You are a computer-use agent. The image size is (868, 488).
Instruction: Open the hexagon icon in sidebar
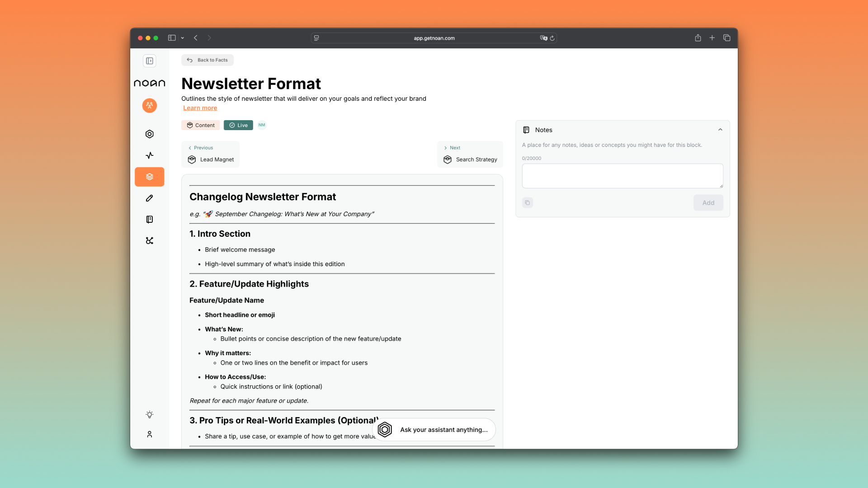click(x=150, y=134)
